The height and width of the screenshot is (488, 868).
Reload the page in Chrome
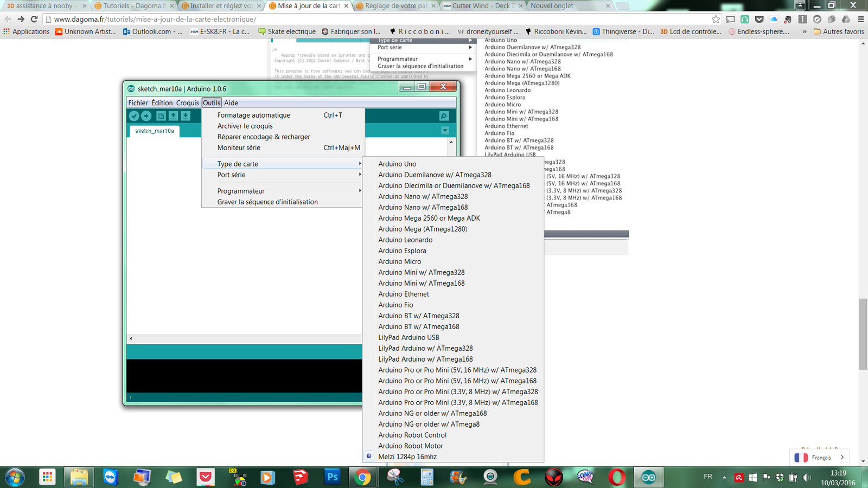pyautogui.click(x=34, y=19)
